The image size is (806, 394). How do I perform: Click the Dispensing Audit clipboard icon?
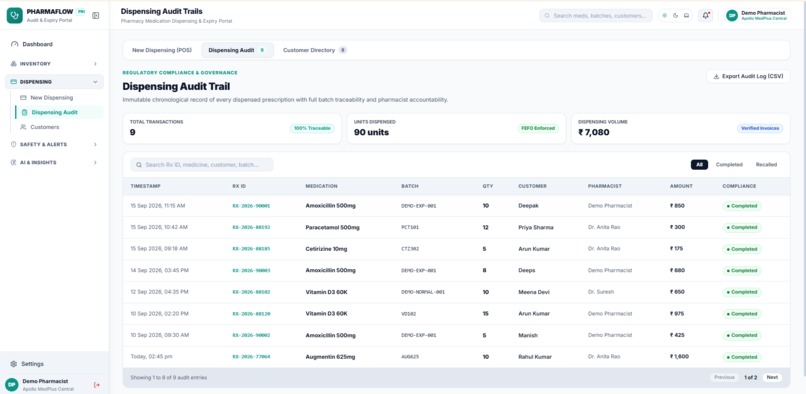24,112
